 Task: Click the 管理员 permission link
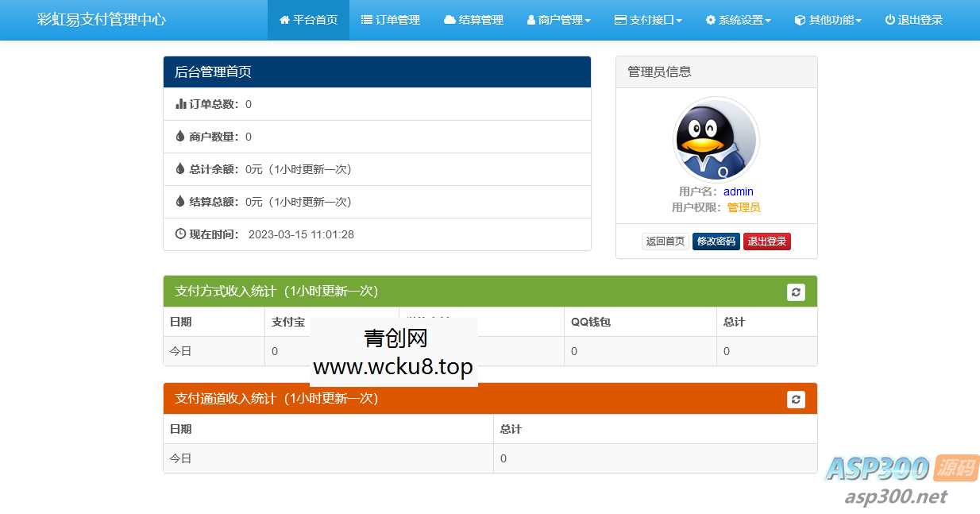(743, 207)
